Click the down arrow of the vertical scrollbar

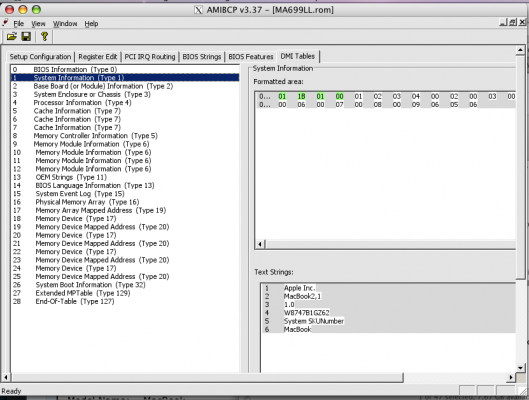(x=520, y=368)
